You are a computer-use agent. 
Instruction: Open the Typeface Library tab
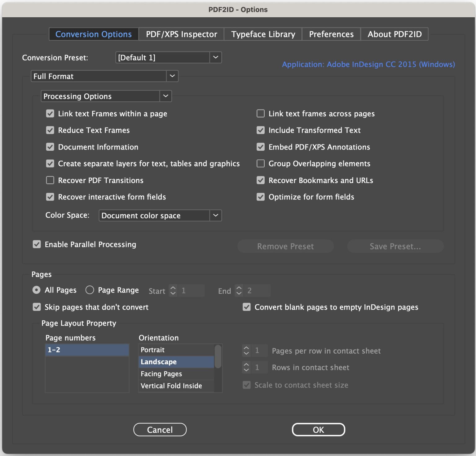(262, 34)
